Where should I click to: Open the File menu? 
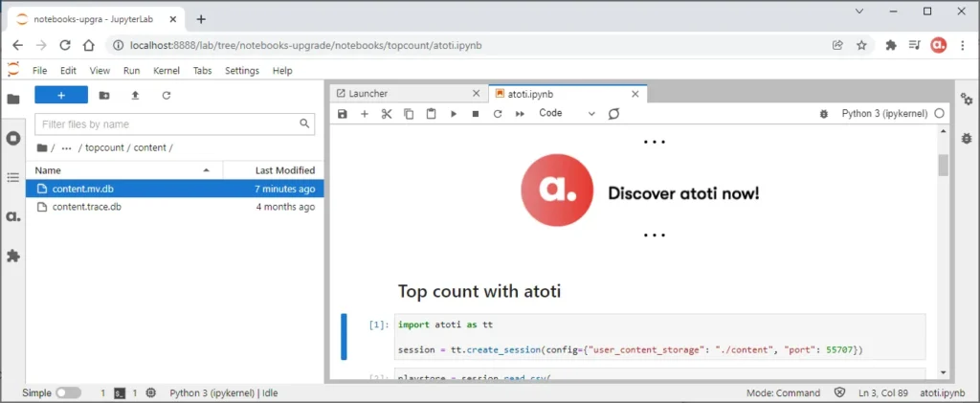click(x=39, y=71)
